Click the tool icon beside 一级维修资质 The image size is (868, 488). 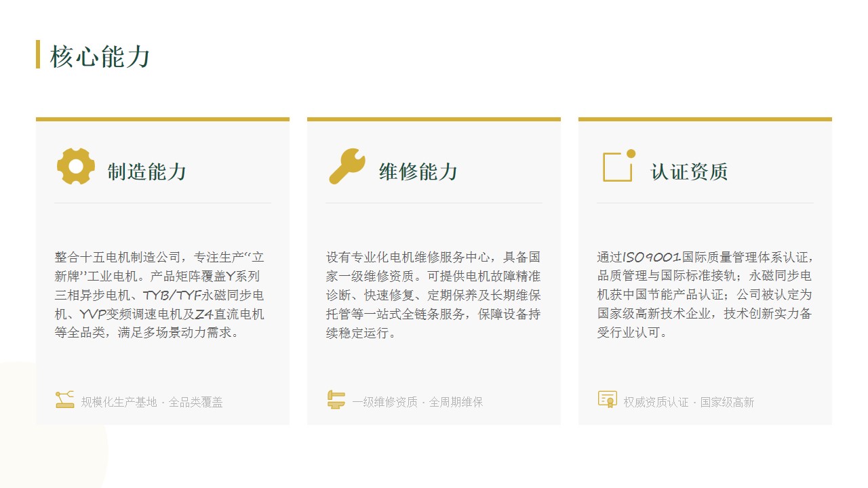[336, 400]
